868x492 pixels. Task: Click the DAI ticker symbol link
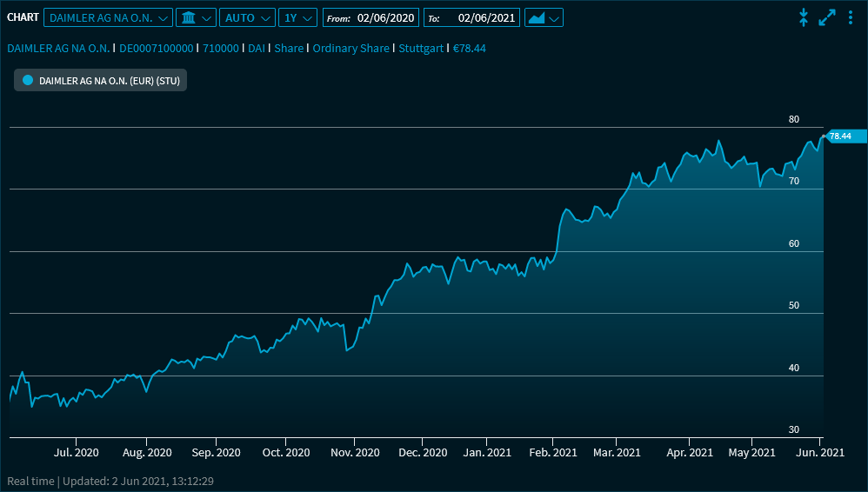pyautogui.click(x=257, y=49)
